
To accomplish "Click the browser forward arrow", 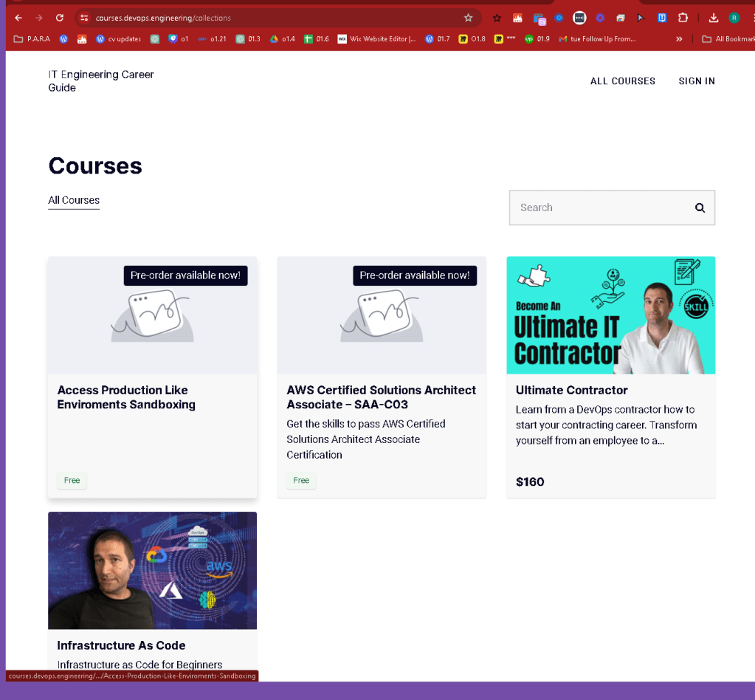I will click(x=39, y=18).
